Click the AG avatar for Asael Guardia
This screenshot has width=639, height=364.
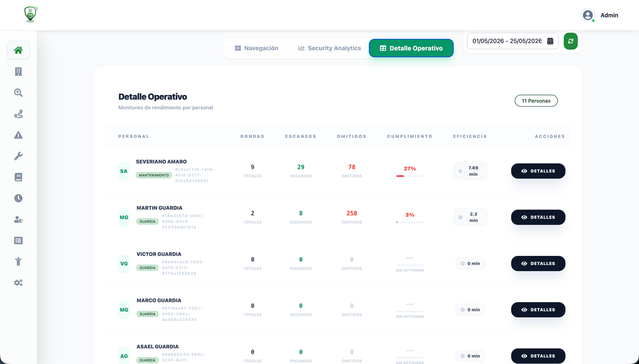[124, 356]
